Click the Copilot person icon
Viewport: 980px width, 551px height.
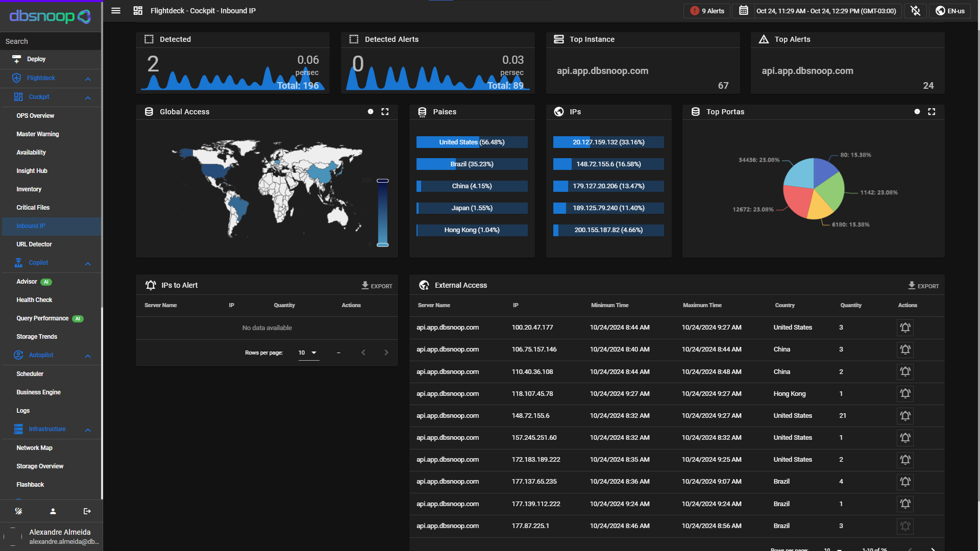point(18,263)
